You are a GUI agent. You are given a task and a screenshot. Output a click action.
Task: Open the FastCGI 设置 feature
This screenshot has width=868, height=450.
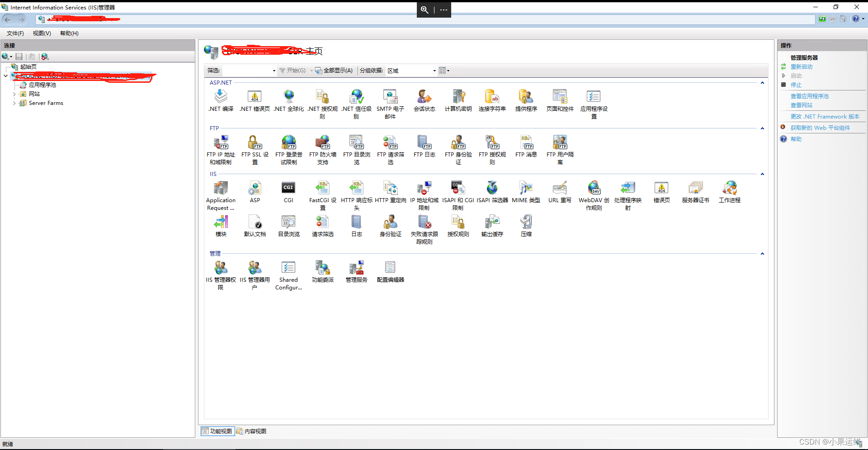[322, 195]
